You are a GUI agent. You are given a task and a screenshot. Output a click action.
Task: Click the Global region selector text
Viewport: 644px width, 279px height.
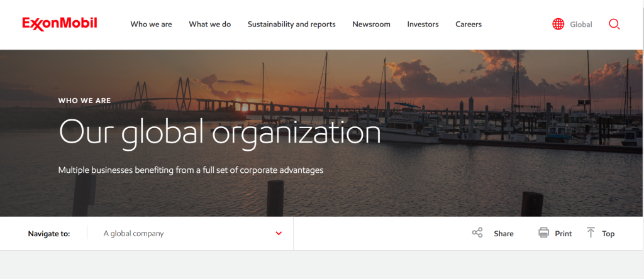580,25
